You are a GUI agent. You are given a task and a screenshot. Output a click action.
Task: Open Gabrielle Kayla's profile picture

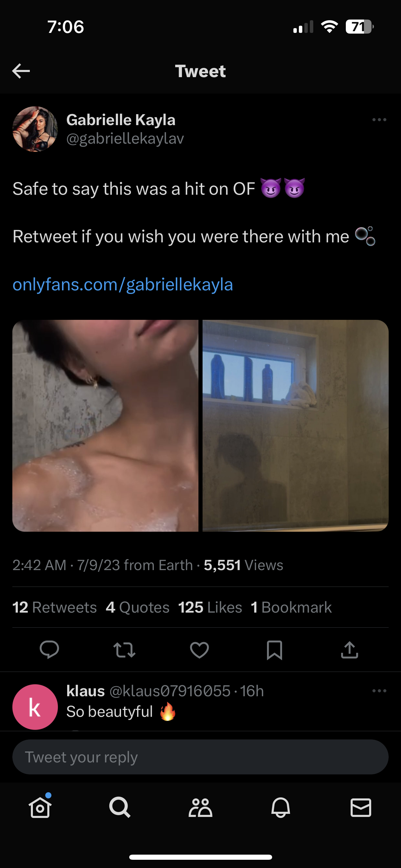[35, 129]
